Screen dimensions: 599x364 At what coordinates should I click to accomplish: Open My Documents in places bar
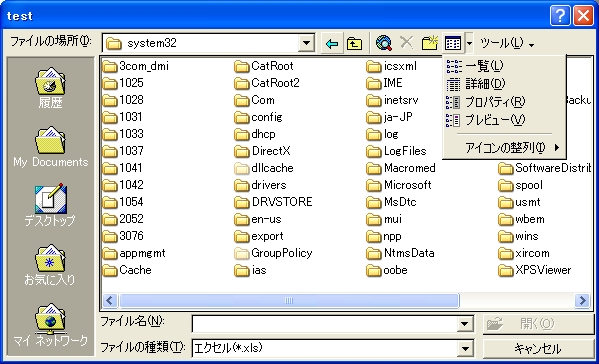coord(50,147)
